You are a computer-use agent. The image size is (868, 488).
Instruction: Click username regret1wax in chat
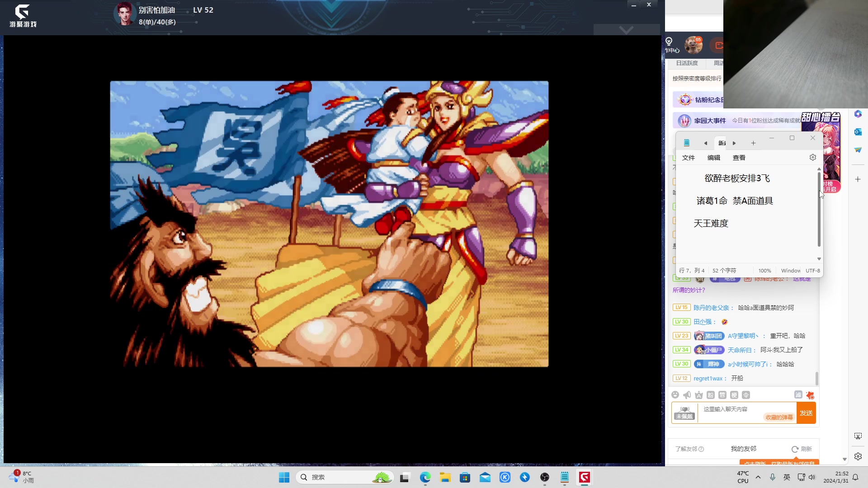point(708,379)
